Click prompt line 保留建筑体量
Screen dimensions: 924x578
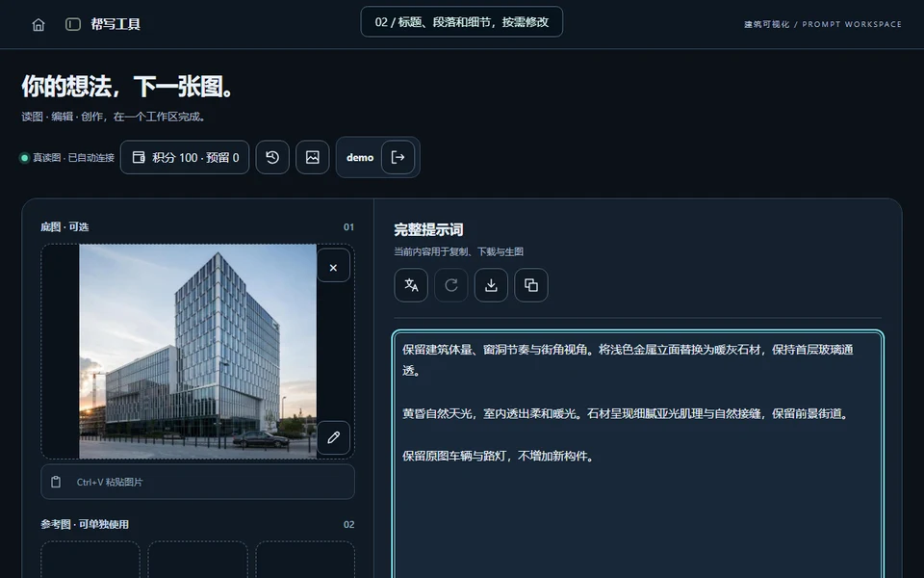click(628, 359)
